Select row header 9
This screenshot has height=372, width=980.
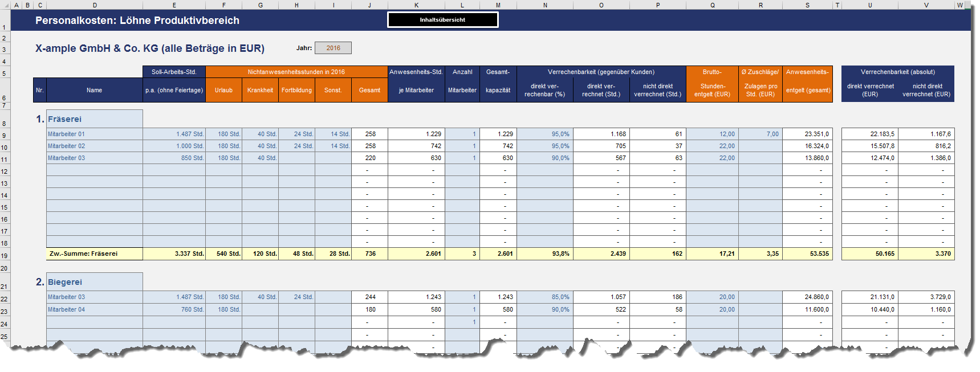(x=5, y=136)
